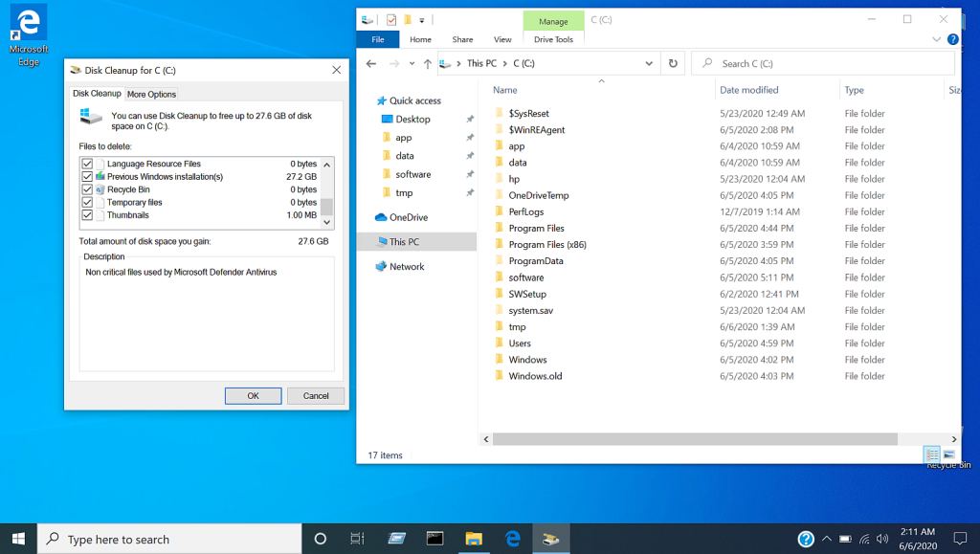
Task: Open Task View on the taskbar
Action: click(x=357, y=539)
